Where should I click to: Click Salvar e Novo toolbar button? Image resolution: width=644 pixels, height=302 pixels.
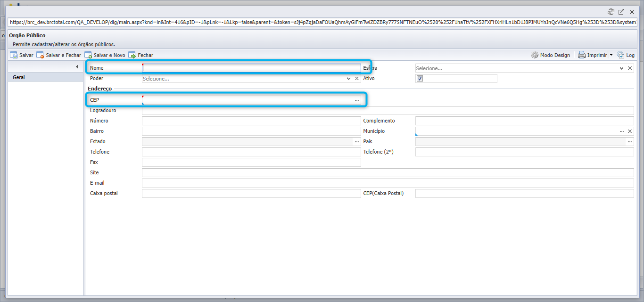(x=105, y=55)
